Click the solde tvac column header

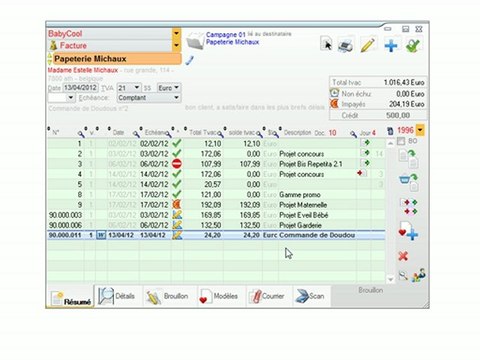click(x=242, y=132)
